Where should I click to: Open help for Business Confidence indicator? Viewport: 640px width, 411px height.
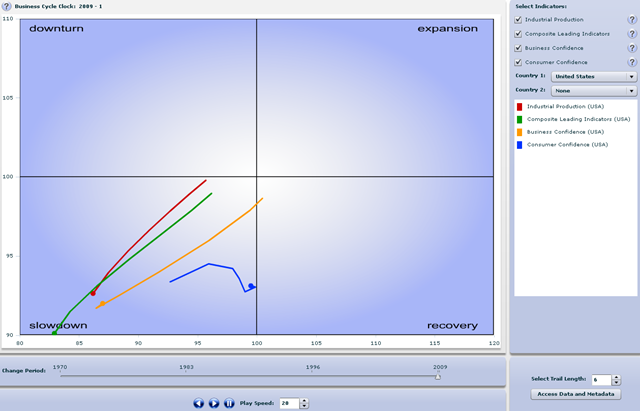[631, 48]
